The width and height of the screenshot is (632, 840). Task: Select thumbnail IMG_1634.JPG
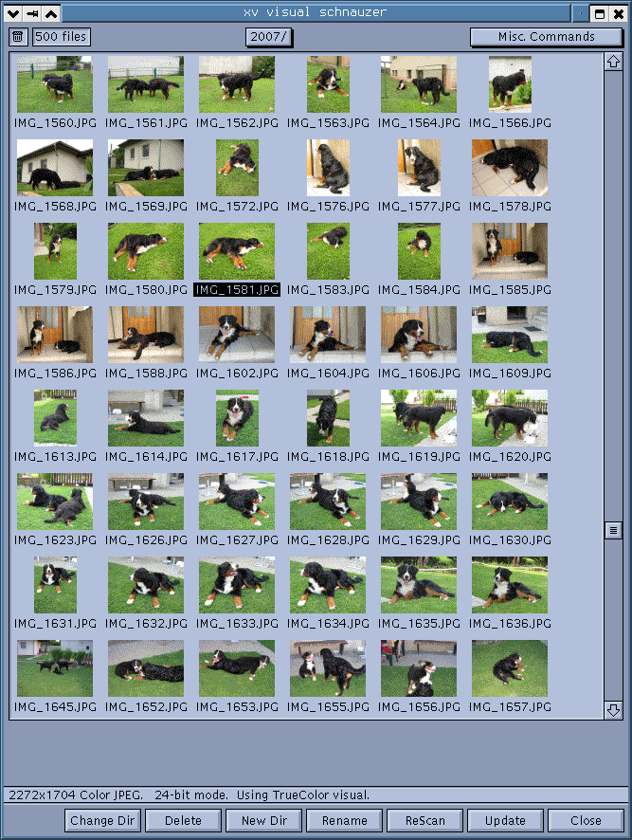(328, 585)
